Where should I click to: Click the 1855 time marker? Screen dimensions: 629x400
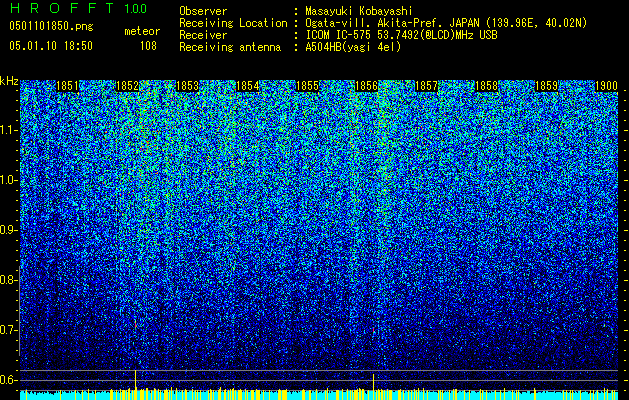(x=307, y=86)
